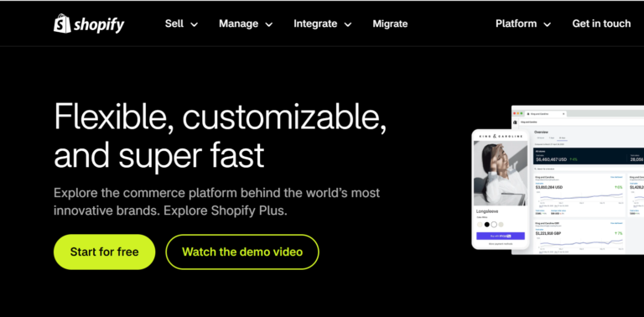The height and width of the screenshot is (317, 644).
Task: Expand the Sell menu chevron
Action: click(195, 24)
